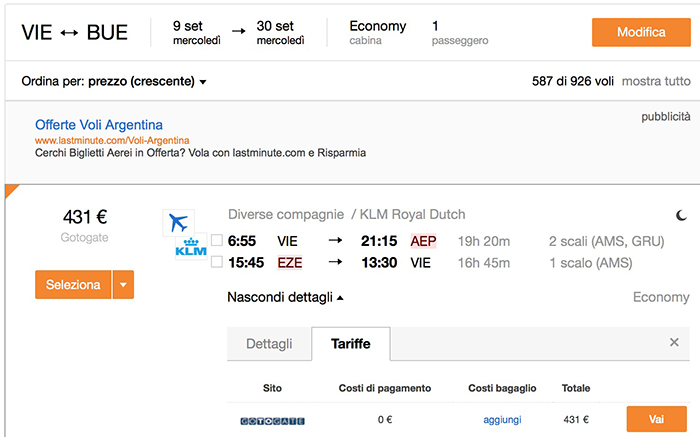
Task: Check the 15:45 EZE return flight checkbox
Action: [x=217, y=262]
